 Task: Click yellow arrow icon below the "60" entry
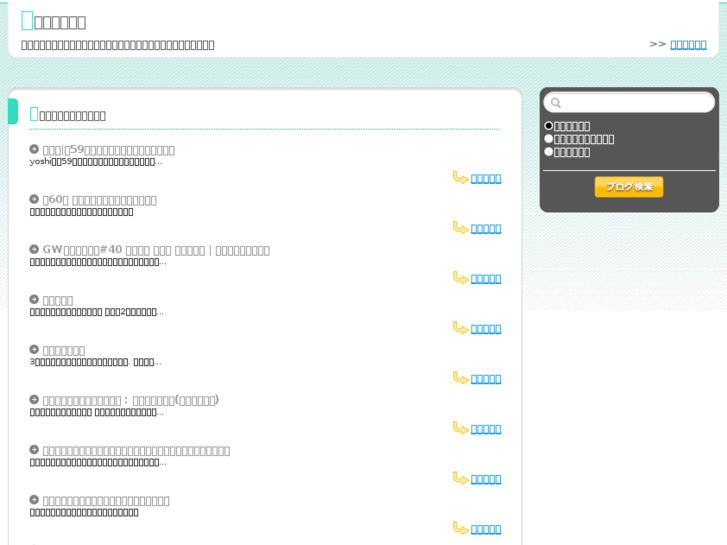[x=460, y=228]
